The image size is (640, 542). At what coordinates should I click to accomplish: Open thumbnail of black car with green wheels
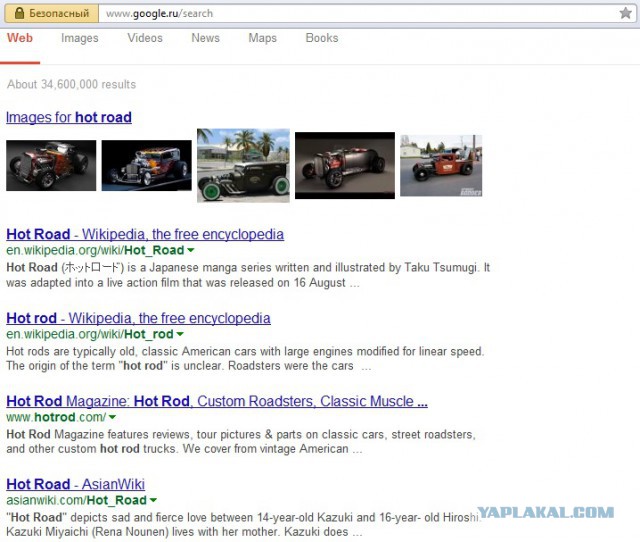coord(243,165)
